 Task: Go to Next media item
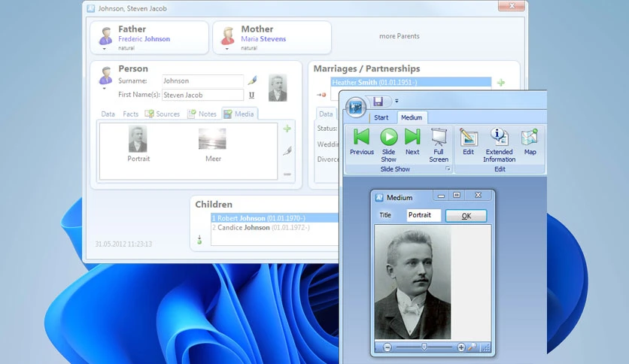coord(412,137)
